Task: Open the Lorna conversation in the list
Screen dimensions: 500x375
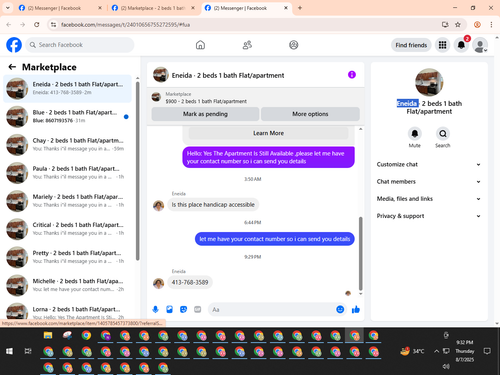Action: [x=67, y=311]
